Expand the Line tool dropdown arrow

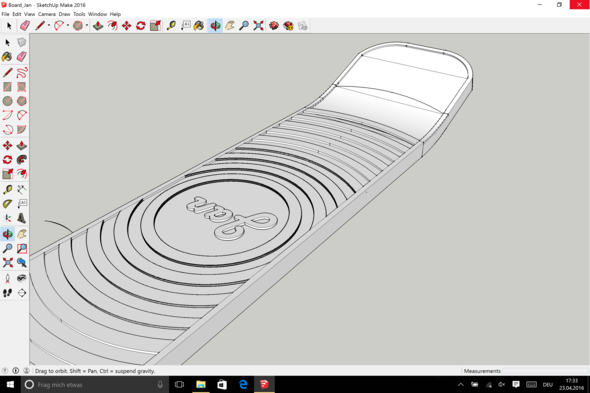point(49,26)
